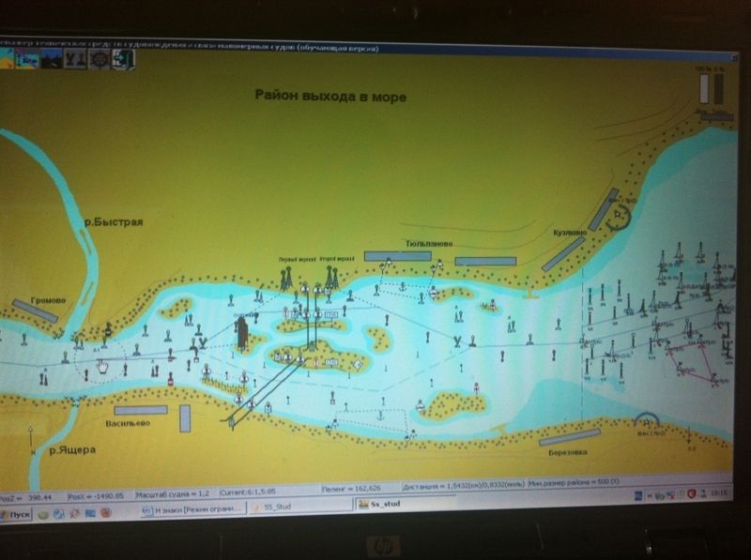This screenshot has width=751, height=560.
Task: Click the ship's steering wheel toolbar icon
Action: 100,58
